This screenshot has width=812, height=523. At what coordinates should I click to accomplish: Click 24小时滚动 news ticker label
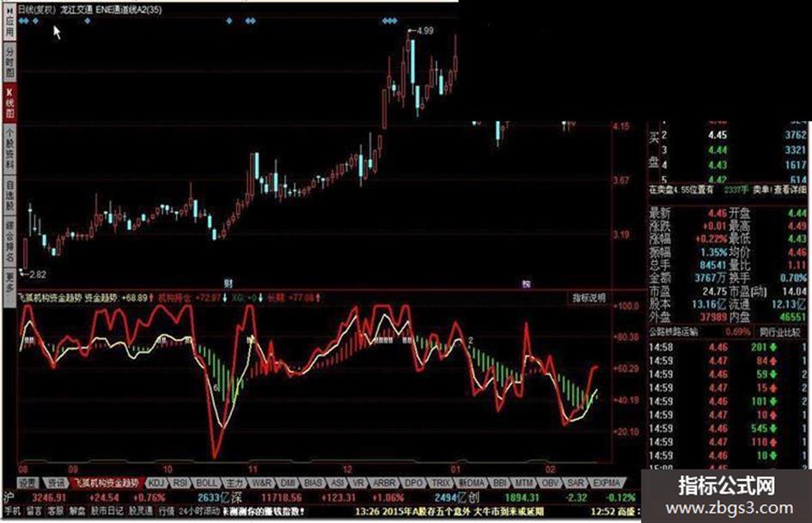199,512
